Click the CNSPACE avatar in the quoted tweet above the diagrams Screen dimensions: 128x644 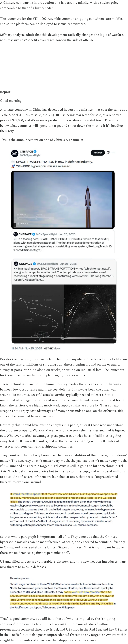click(16, 264)
